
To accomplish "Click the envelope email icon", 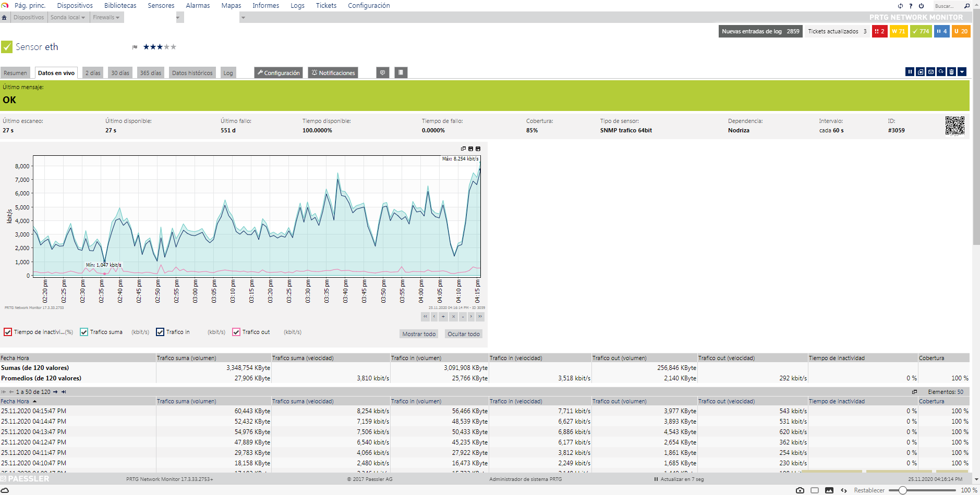I will 930,72.
